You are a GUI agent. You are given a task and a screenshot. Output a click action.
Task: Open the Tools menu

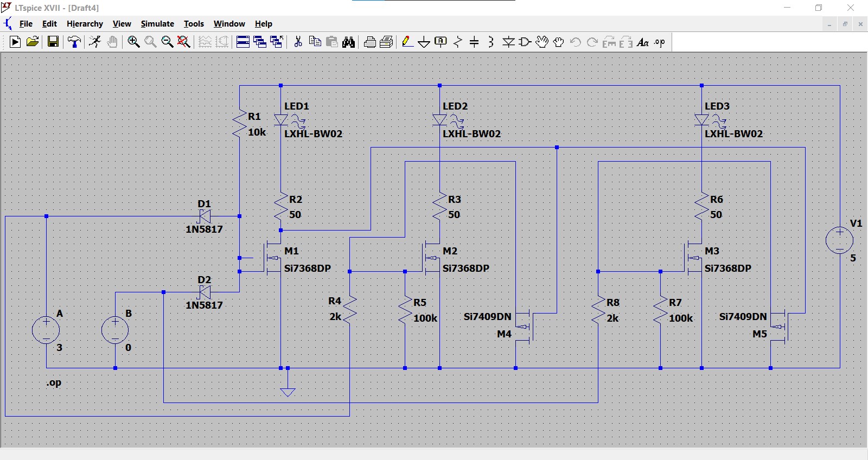pyautogui.click(x=194, y=24)
